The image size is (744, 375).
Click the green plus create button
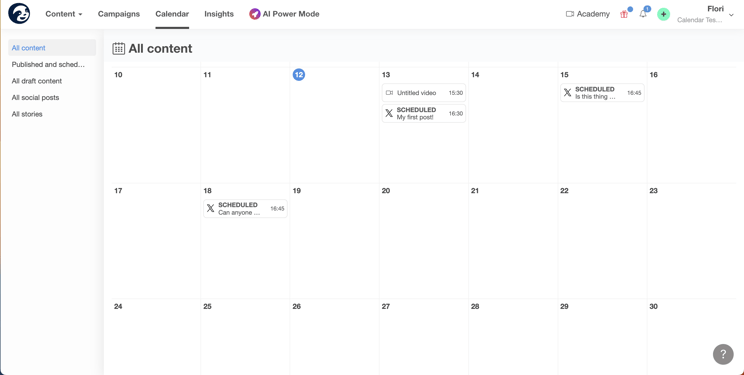click(663, 14)
